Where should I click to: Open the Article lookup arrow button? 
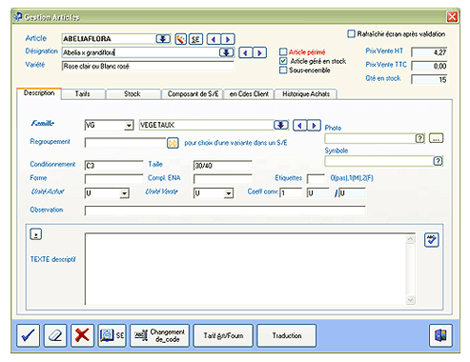[x=163, y=39]
